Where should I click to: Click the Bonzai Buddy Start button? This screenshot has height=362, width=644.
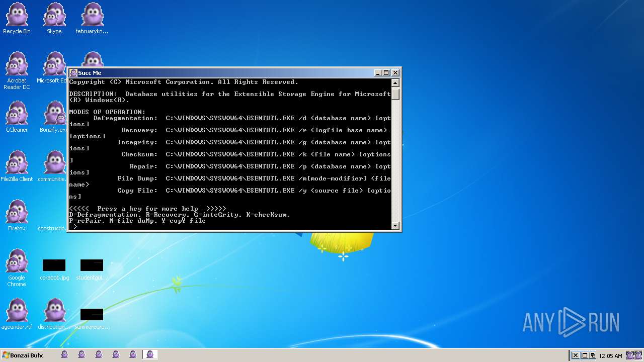[22, 355]
